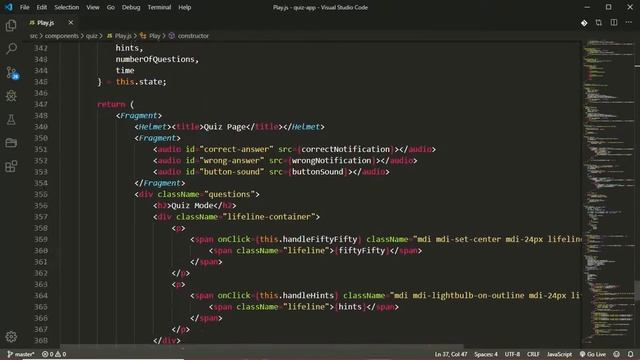640x360 pixels.
Task: Open the Terminal menu
Action: 159,7
